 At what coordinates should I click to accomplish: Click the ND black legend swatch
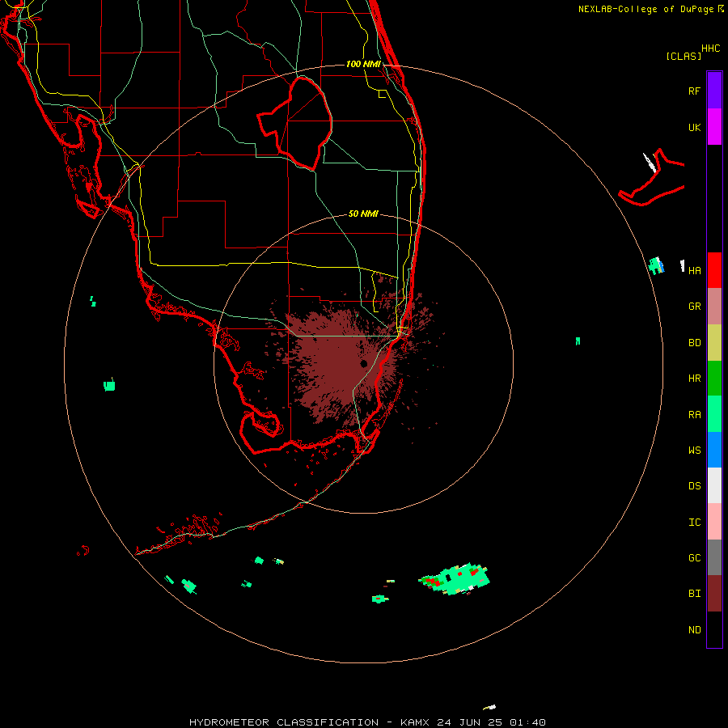coord(714,629)
